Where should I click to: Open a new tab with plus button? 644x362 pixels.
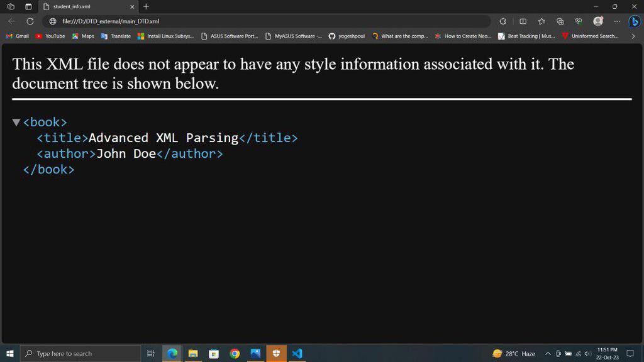tap(146, 6)
